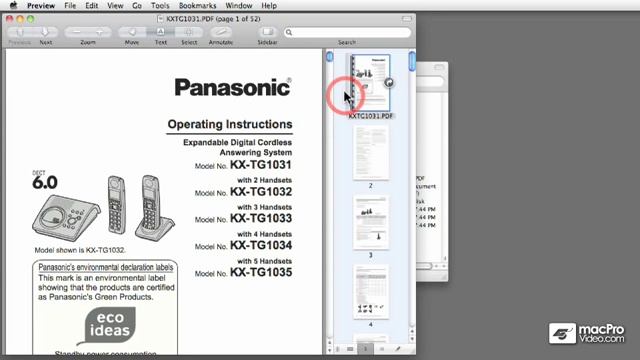Click the PDF document icon in title bar
The image size is (640, 360).
point(160,19)
